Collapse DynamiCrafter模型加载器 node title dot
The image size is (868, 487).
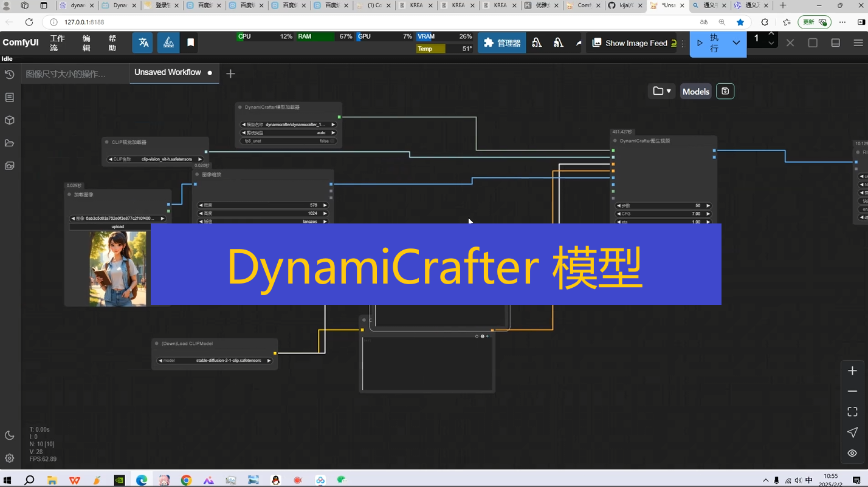click(x=240, y=107)
